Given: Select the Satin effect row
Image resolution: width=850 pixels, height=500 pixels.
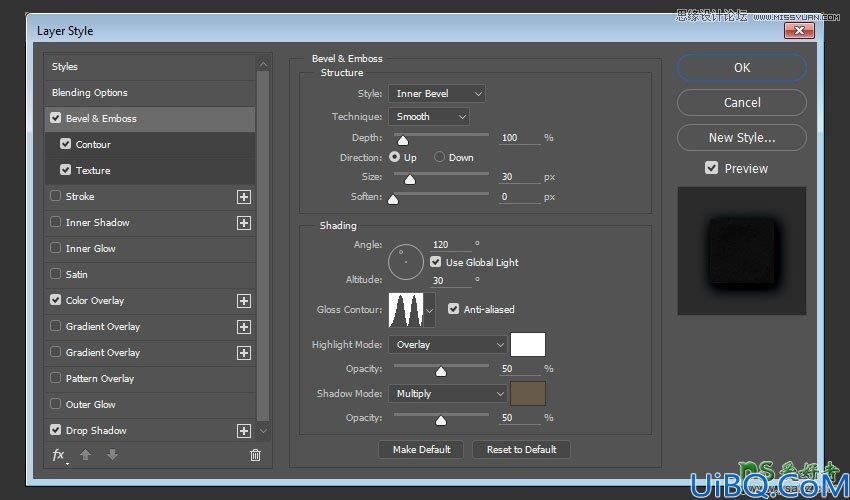Looking at the screenshot, I should click(150, 275).
